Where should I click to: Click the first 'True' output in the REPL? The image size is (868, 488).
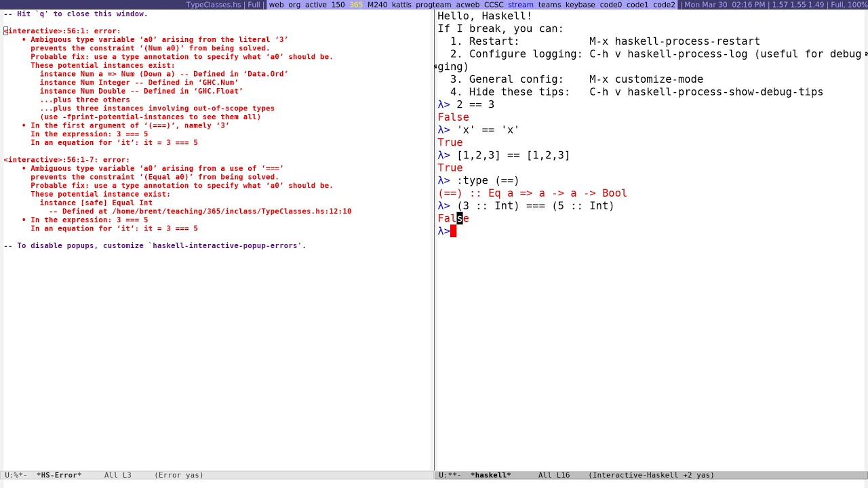point(450,142)
